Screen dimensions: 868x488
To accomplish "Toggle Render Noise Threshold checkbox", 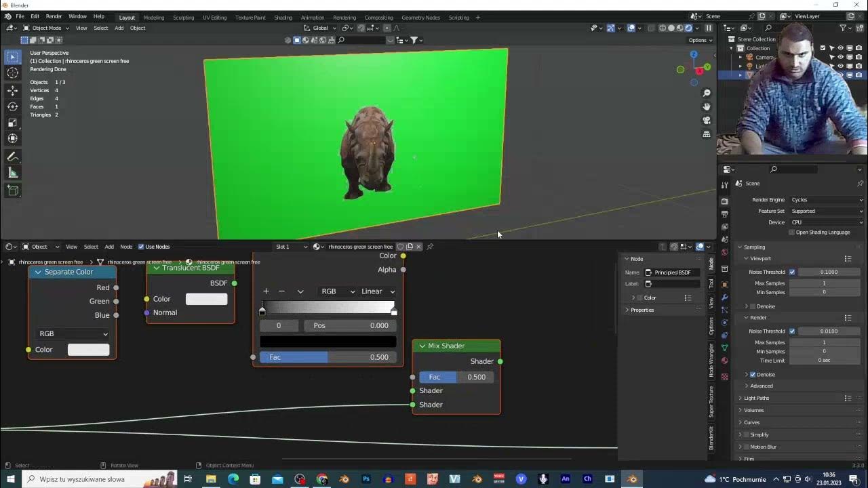I will point(792,331).
